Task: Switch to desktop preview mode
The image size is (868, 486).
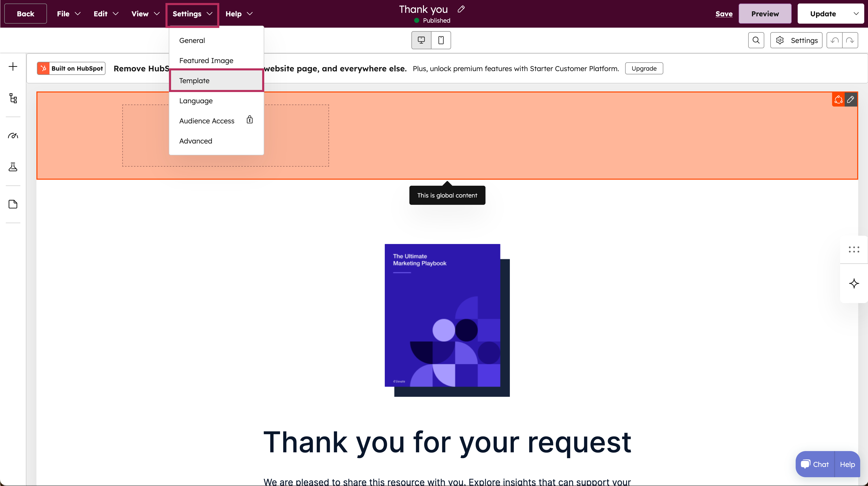Action: [421, 40]
